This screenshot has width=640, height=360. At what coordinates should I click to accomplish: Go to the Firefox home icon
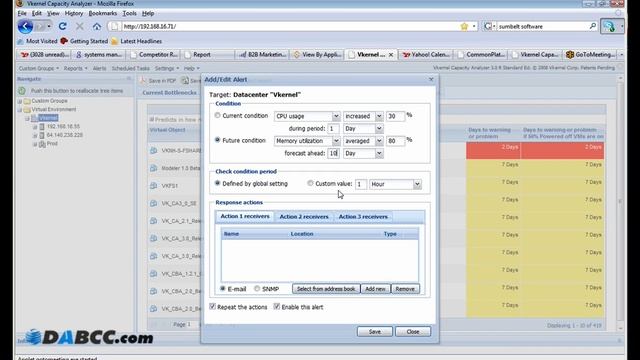tap(97, 27)
